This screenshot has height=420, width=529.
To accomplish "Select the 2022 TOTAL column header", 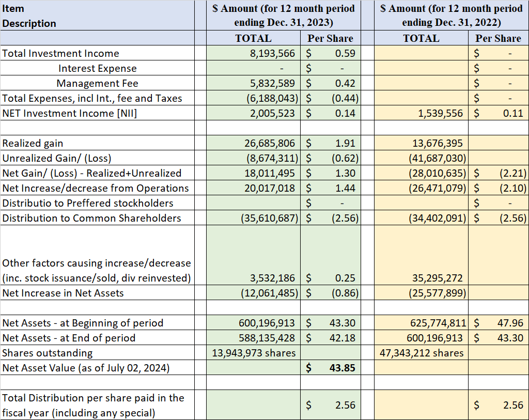I will click(421, 38).
